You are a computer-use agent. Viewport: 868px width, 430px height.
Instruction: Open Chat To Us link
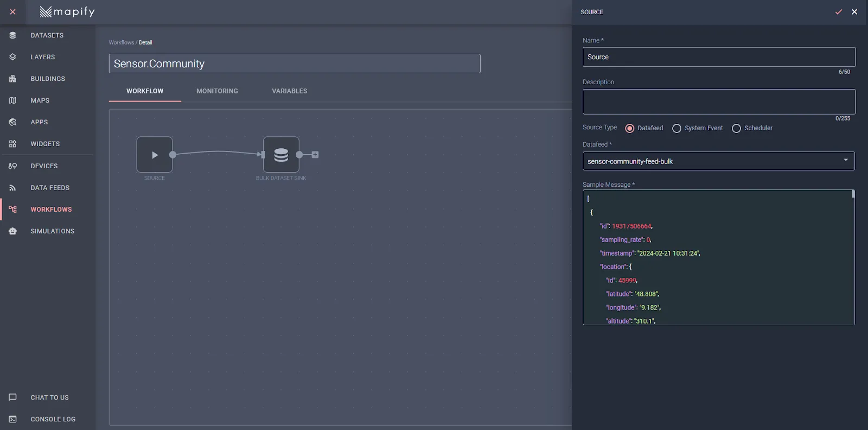pos(50,397)
